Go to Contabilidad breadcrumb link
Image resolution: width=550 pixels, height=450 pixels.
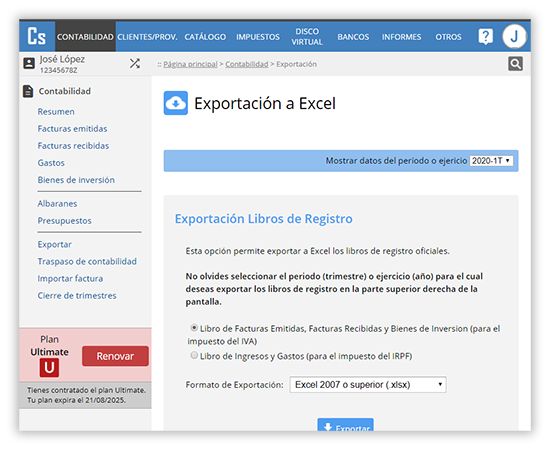pyautogui.click(x=247, y=64)
